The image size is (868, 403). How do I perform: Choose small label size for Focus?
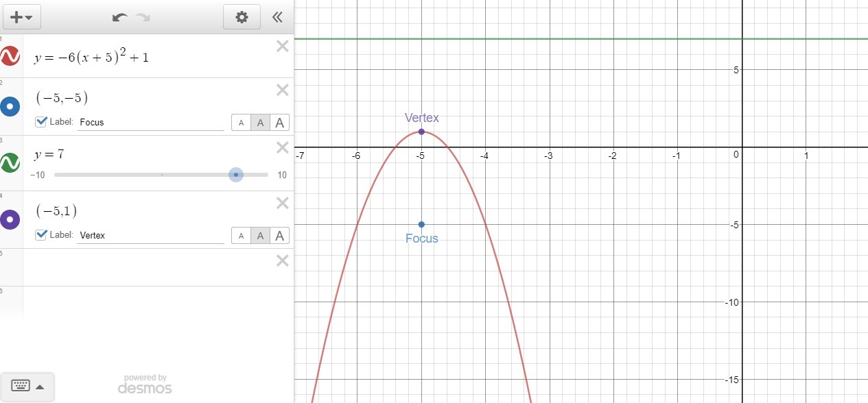(x=240, y=123)
